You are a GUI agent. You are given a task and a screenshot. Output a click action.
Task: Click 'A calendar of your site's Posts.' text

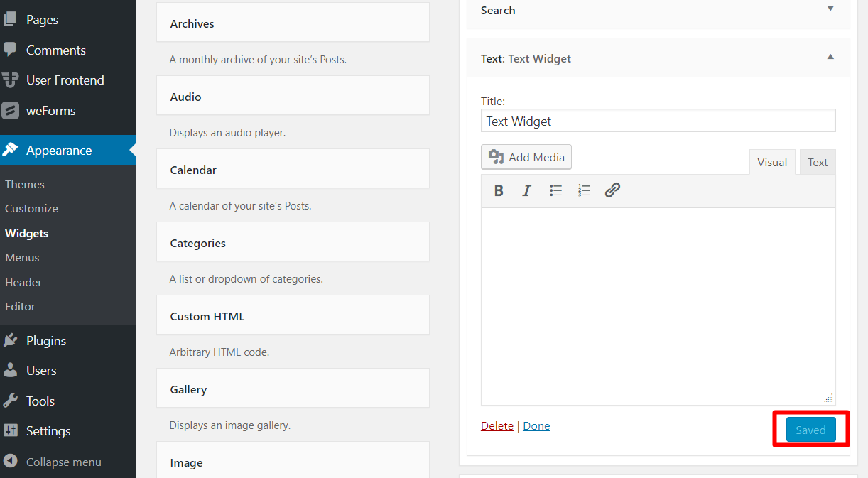tap(240, 206)
